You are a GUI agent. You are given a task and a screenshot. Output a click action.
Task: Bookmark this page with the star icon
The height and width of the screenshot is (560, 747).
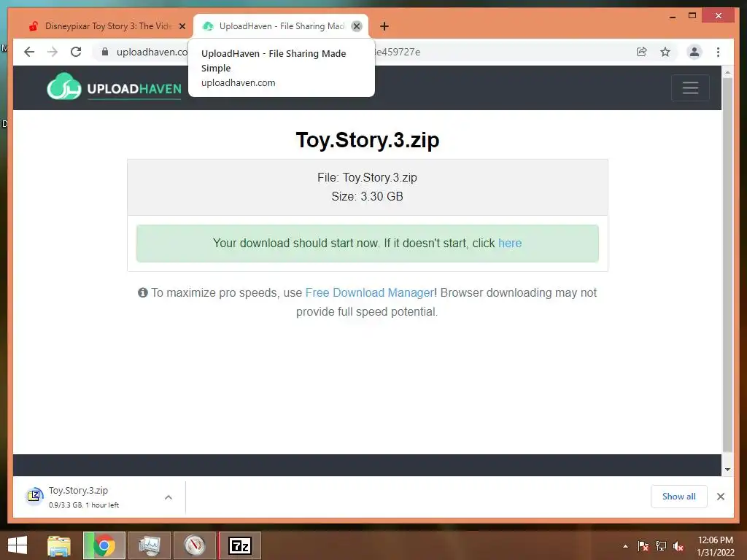point(665,52)
